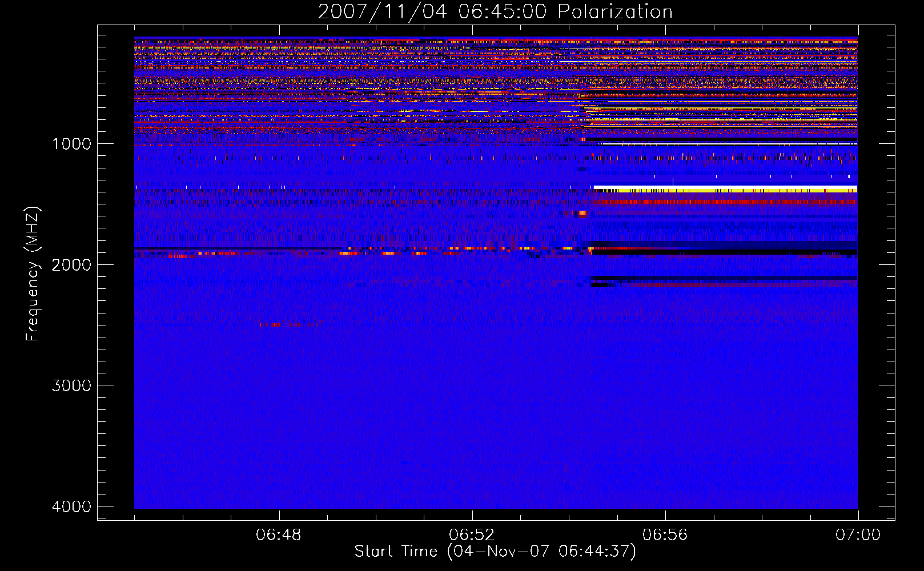Screen dimensions: 924x571
Task: Click the red band below the yellow emission band
Action: [x=725, y=202]
